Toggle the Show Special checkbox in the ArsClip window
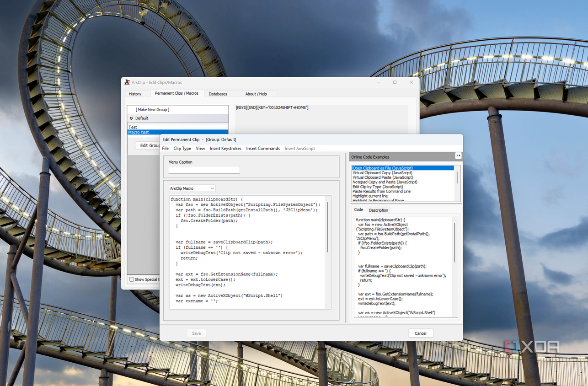Viewport: 588px width, 386px height. [x=132, y=279]
